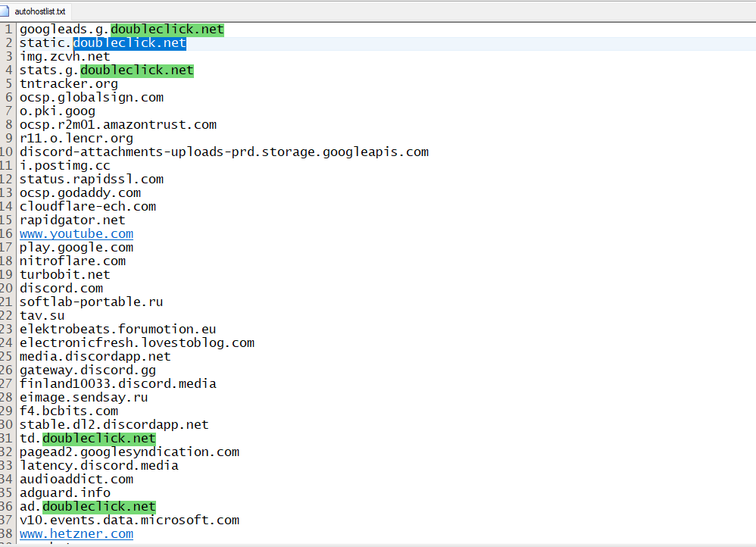Viewport: 756px width, 547px height.
Task: Click f4.bcbits.com entry
Action: 68,411
